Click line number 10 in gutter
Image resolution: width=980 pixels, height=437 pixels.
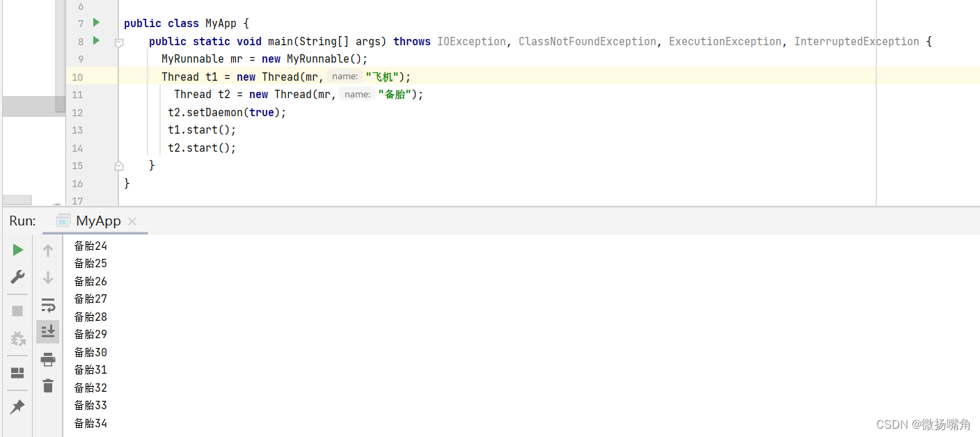click(77, 77)
